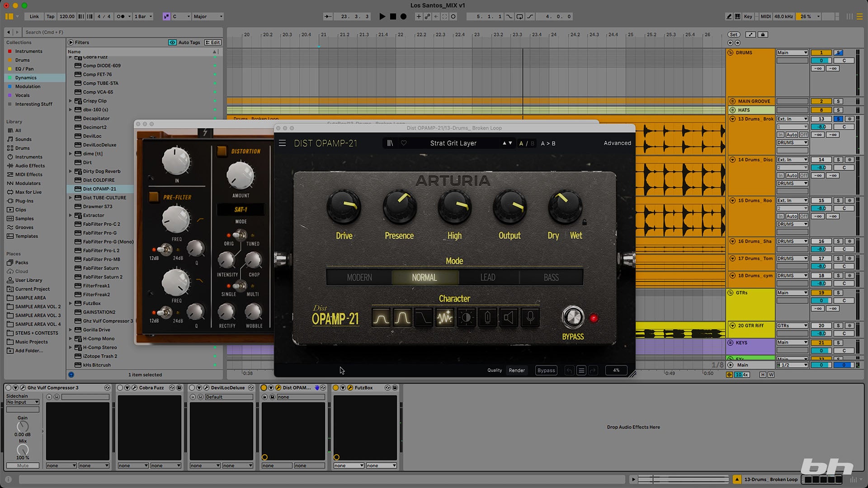Expand the Dist TUBE-CULTURE preset folder

coord(71,197)
